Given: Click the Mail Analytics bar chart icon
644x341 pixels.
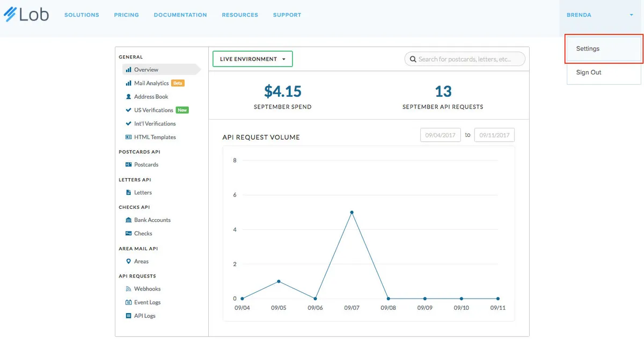Looking at the screenshot, I should 128,83.
